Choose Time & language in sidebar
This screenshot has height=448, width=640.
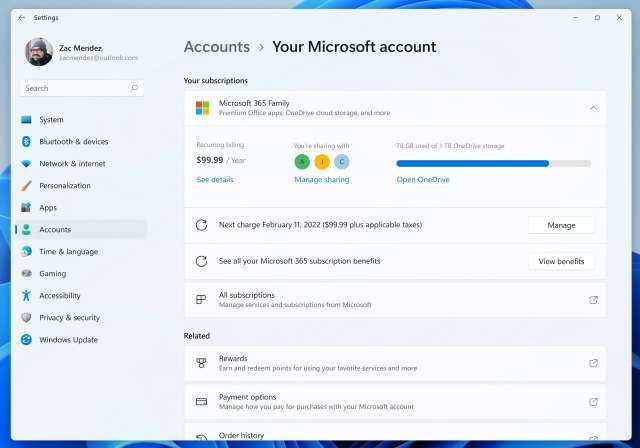click(68, 252)
